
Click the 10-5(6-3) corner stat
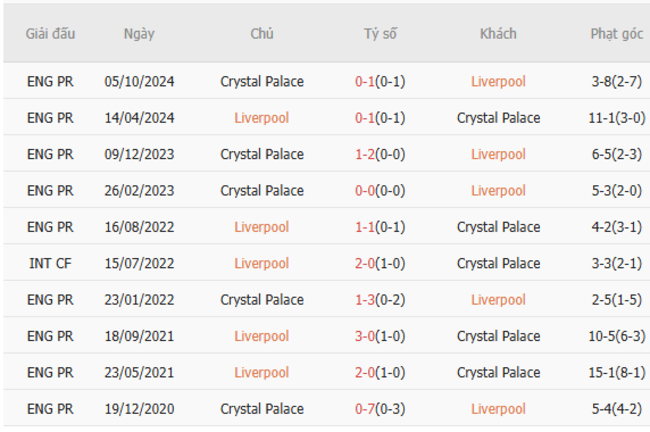click(616, 336)
